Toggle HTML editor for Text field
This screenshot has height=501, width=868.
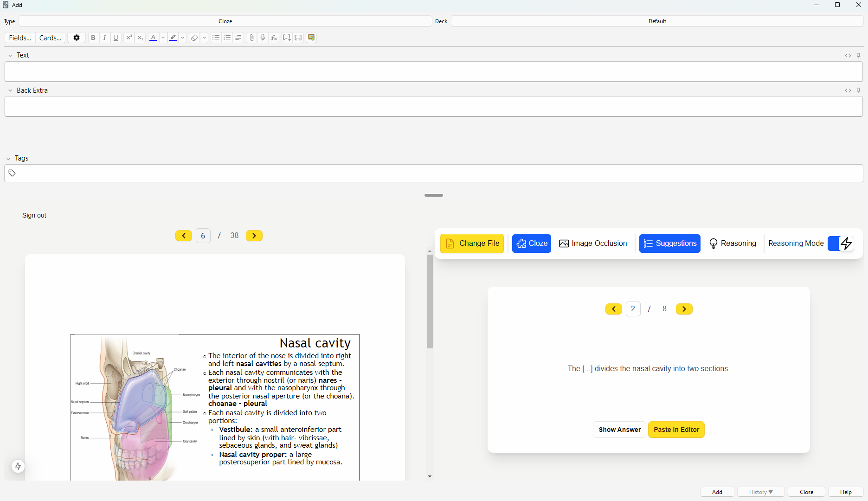[848, 56]
